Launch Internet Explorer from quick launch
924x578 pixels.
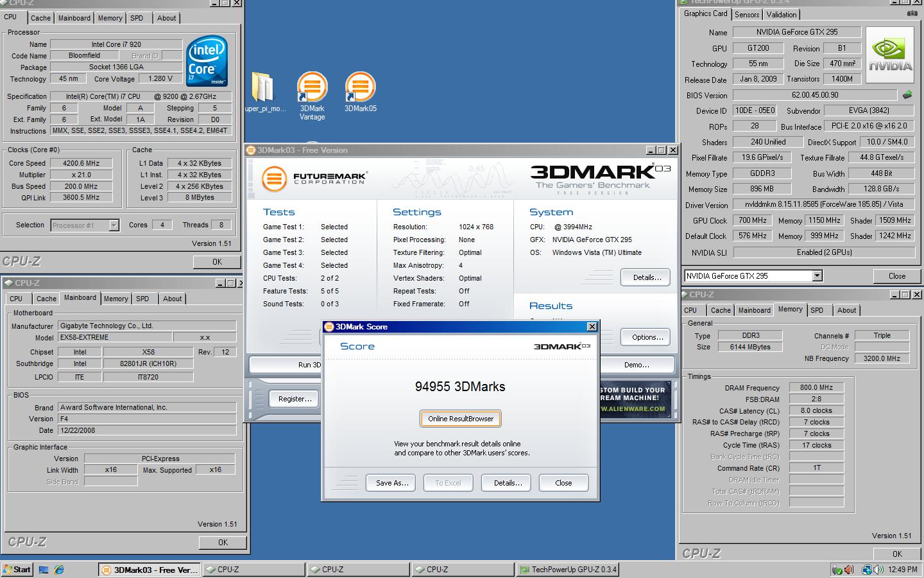59,570
